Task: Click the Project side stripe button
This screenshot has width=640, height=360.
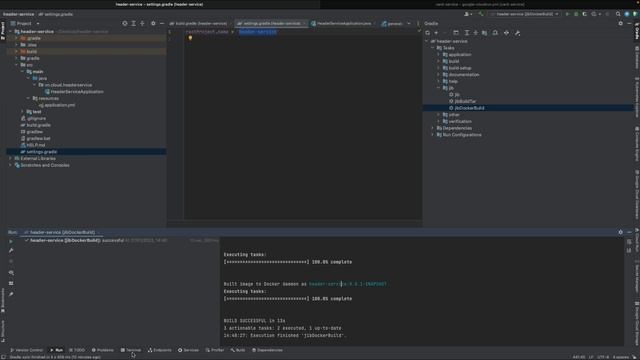Action: pyautogui.click(x=3, y=31)
